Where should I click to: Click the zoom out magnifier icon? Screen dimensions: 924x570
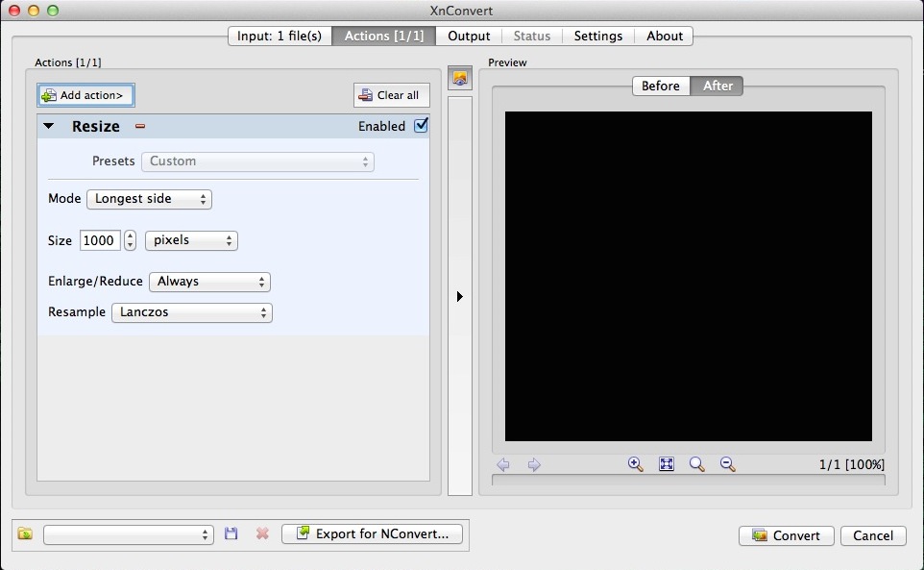pos(728,464)
